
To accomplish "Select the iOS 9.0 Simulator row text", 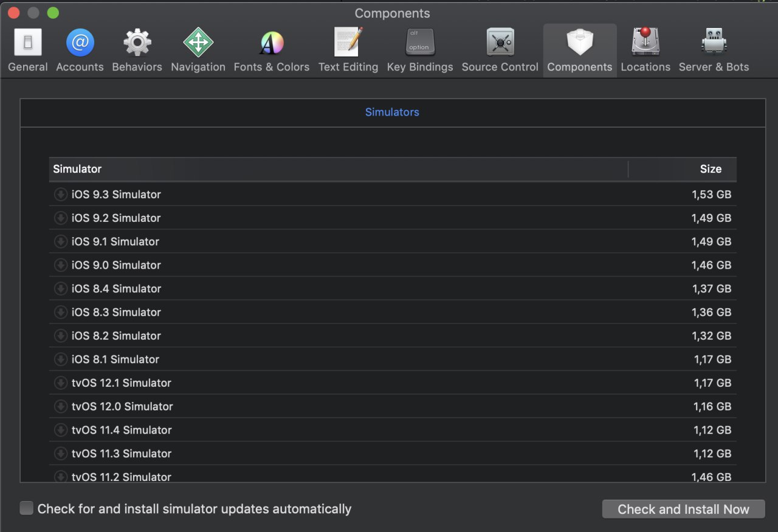I will pyautogui.click(x=116, y=265).
